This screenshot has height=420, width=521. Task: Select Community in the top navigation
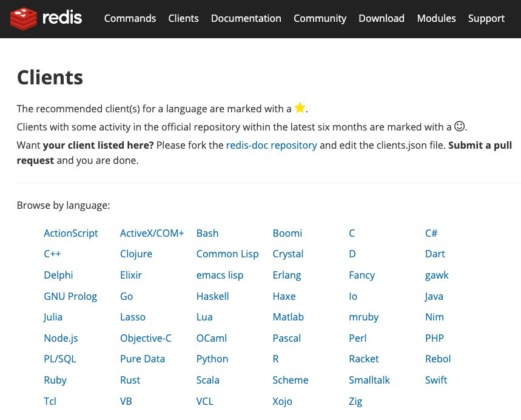320,18
